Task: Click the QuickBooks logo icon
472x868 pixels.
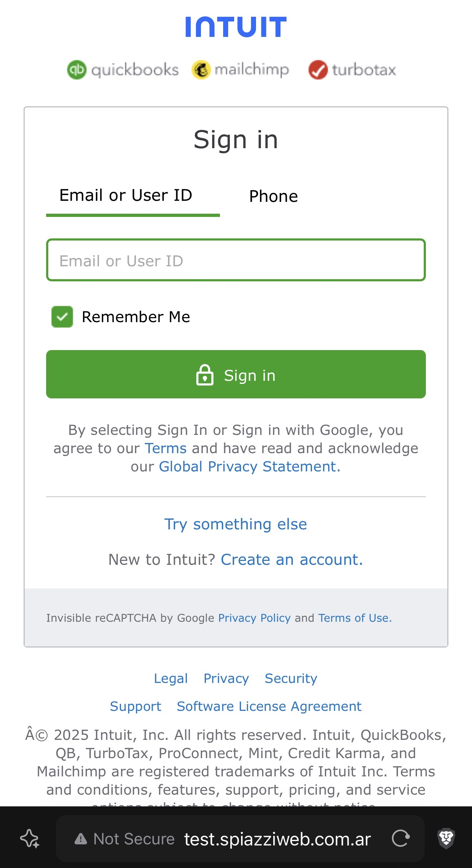Action: click(x=77, y=70)
